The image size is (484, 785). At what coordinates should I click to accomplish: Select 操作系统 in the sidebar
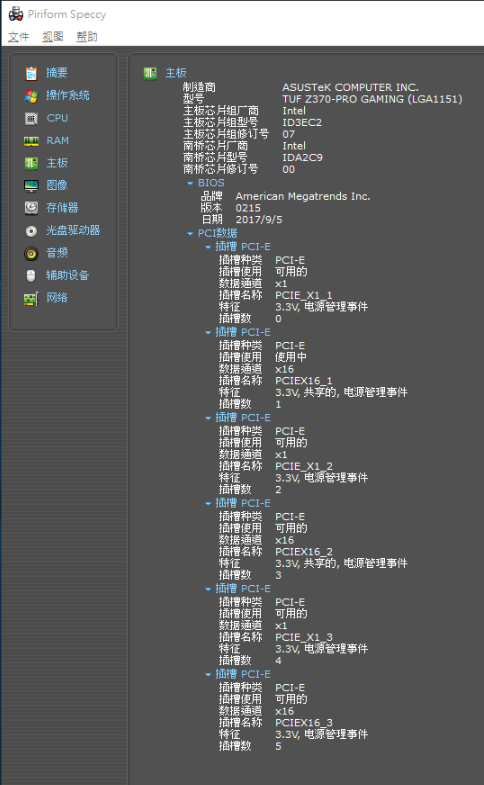pos(68,96)
